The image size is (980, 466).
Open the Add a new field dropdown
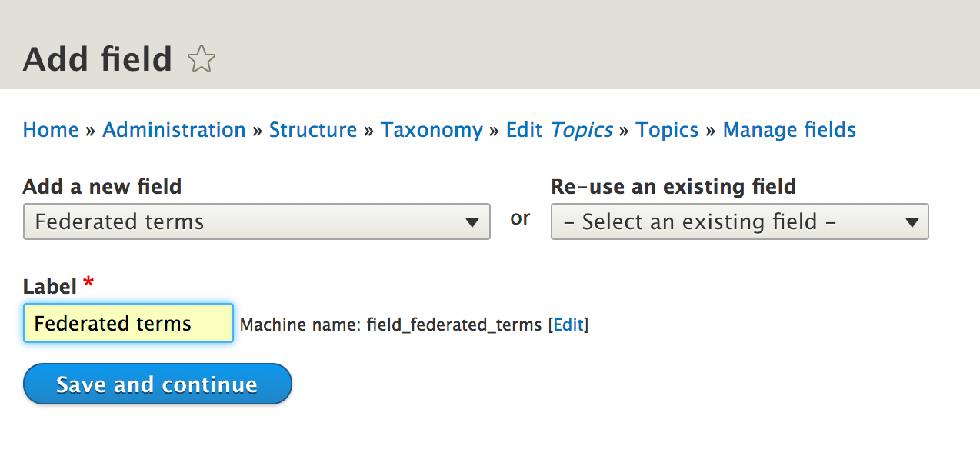[x=256, y=222]
